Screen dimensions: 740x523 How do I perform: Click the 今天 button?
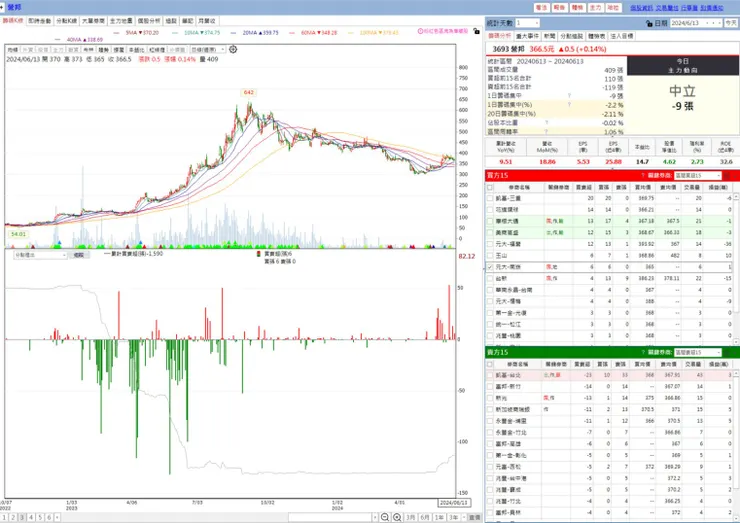pyautogui.click(x=731, y=23)
